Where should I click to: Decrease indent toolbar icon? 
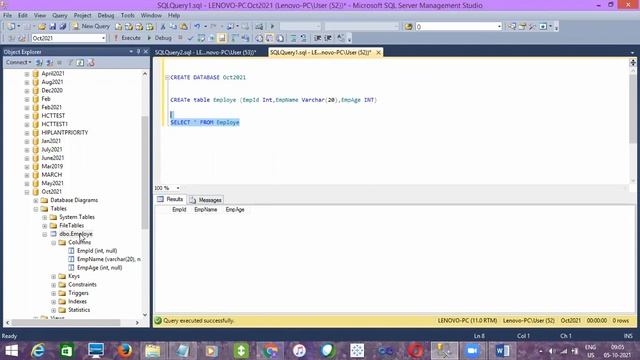click(318, 38)
